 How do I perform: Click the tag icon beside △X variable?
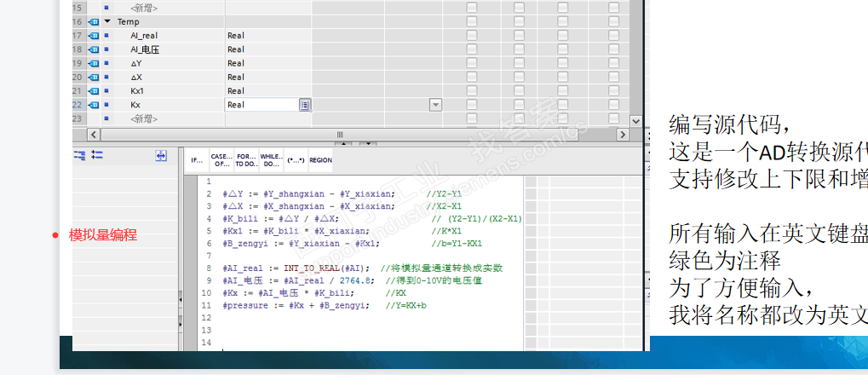94,77
